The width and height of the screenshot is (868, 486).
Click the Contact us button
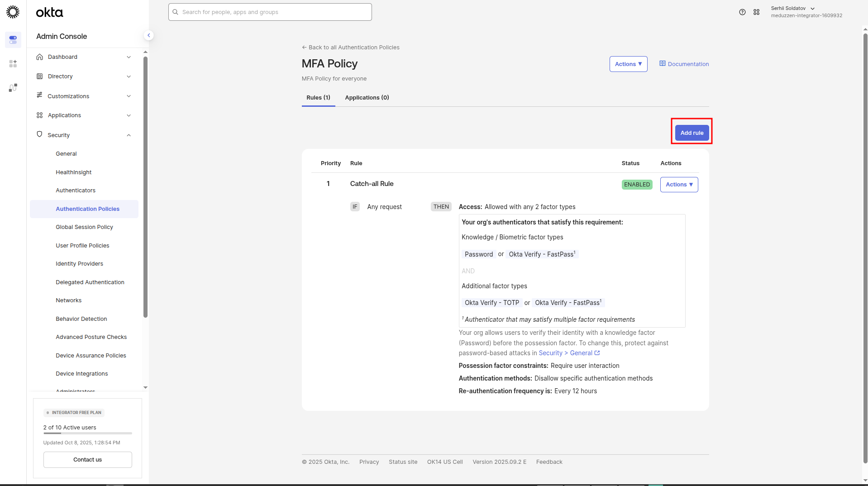pos(88,460)
